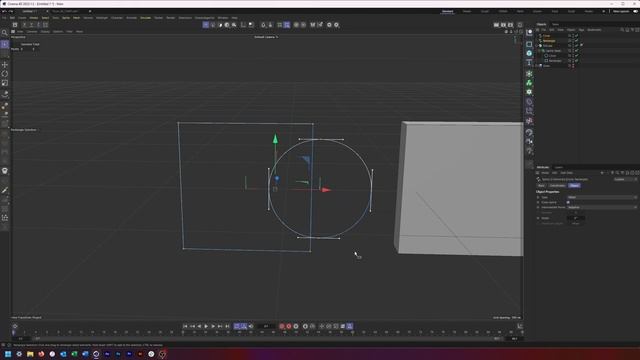Select the Spline Pen tool

click(x=5, y=190)
